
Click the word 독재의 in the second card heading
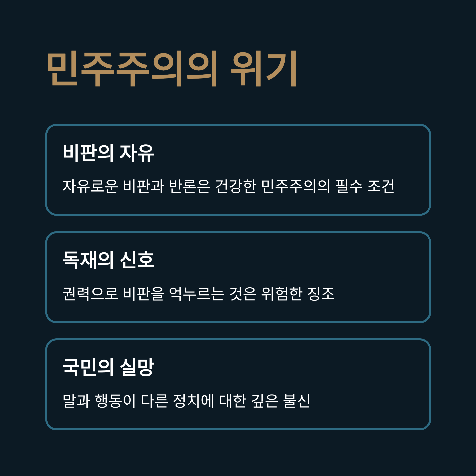pyautogui.click(x=88, y=260)
